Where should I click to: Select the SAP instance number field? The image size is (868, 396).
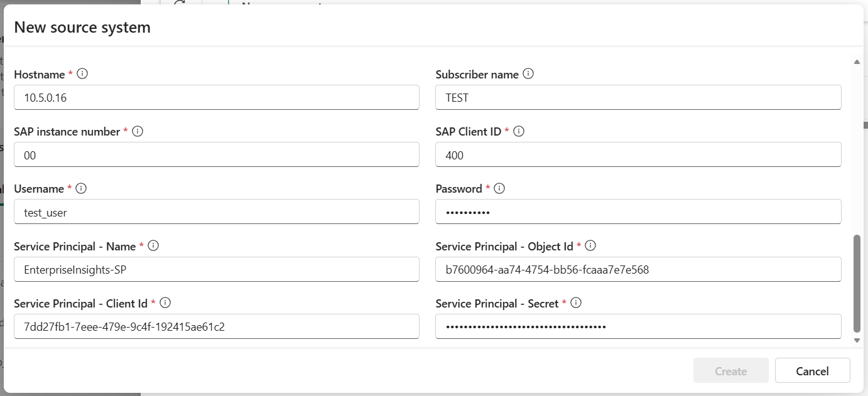point(216,155)
